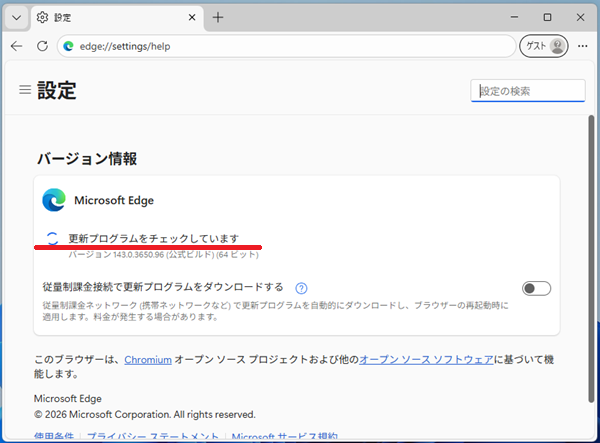This screenshot has height=443, width=600.
Task: Click the help question mark icon
Action: coord(301,288)
